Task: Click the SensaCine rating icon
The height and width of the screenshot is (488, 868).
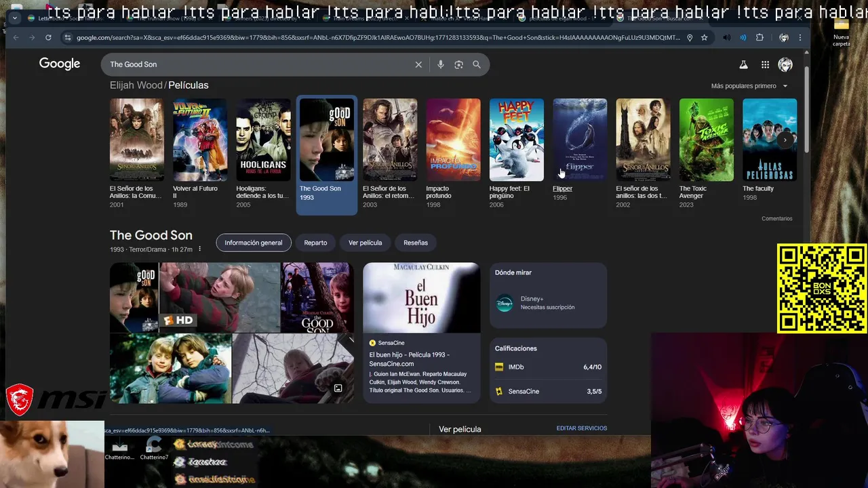Action: (499, 391)
